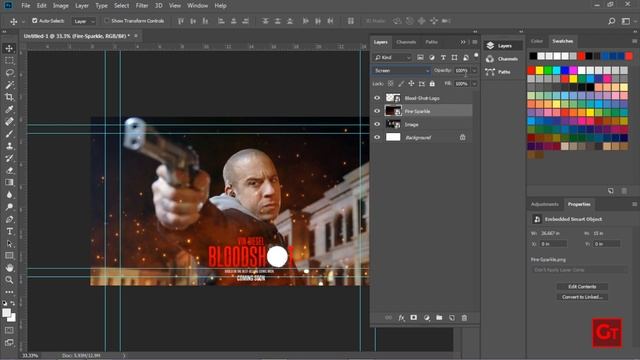Viewport: 640px width, 360px height.
Task: Open the Filter menu
Action: coord(142,6)
